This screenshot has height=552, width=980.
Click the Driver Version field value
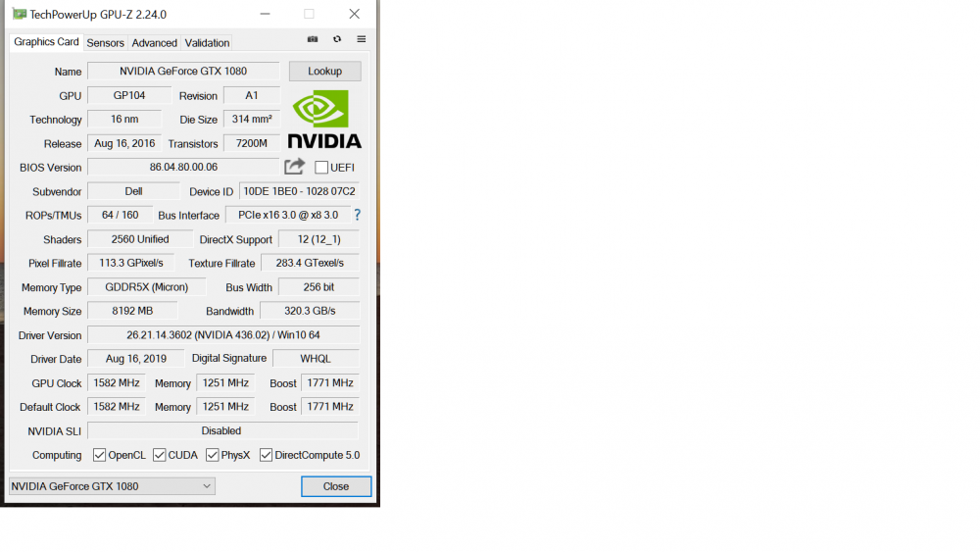[x=223, y=335]
